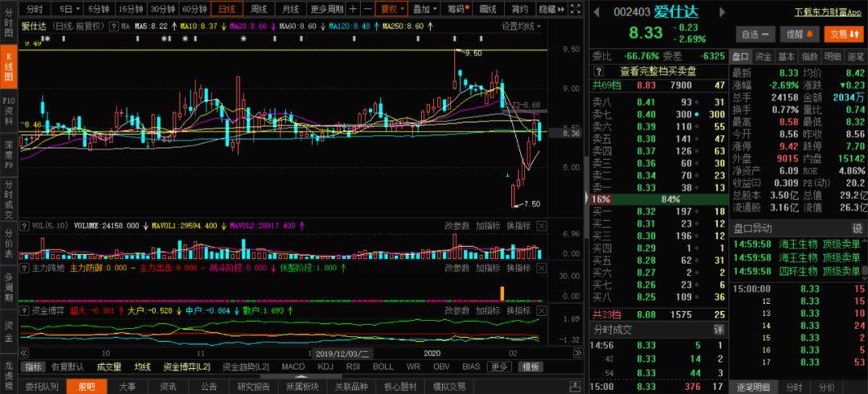Open 盘口异动 settings 设 button
This screenshot has height=394, width=868.
[x=857, y=229]
